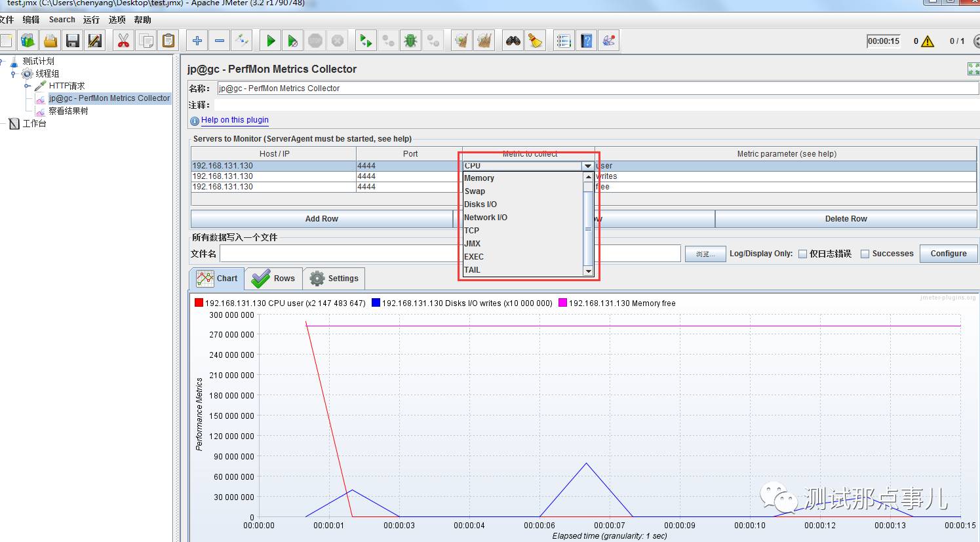Enable the Successes checkbox
The height and width of the screenshot is (542, 980).
865,254
